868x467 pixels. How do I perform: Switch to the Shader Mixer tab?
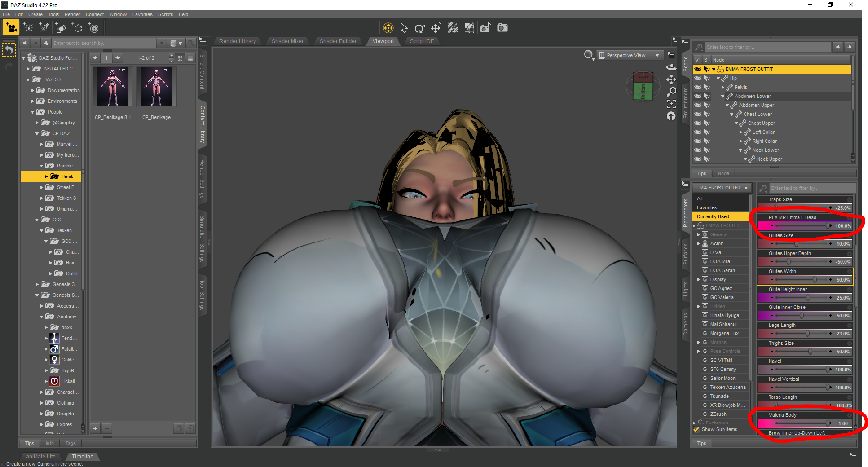[288, 41]
